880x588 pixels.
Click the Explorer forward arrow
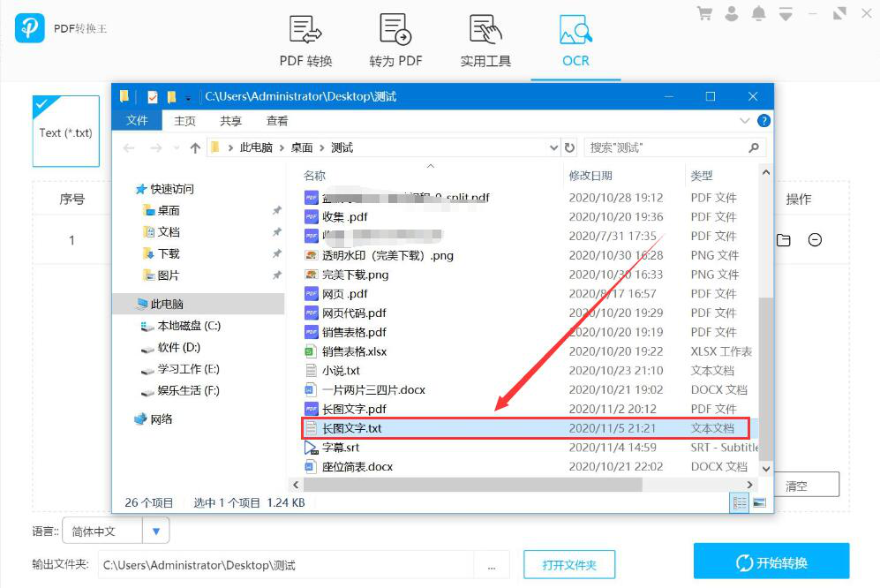156,147
